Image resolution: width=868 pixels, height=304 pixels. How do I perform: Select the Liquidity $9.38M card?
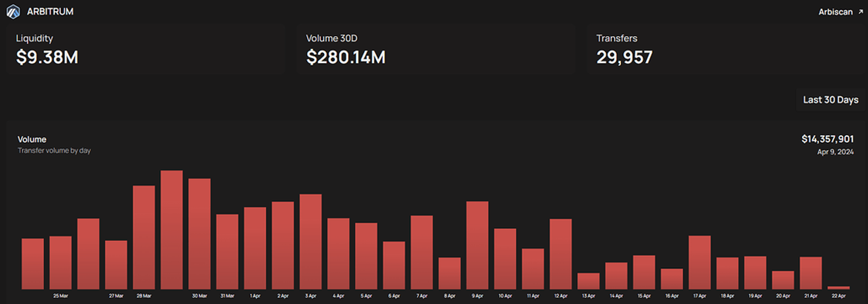pos(145,49)
